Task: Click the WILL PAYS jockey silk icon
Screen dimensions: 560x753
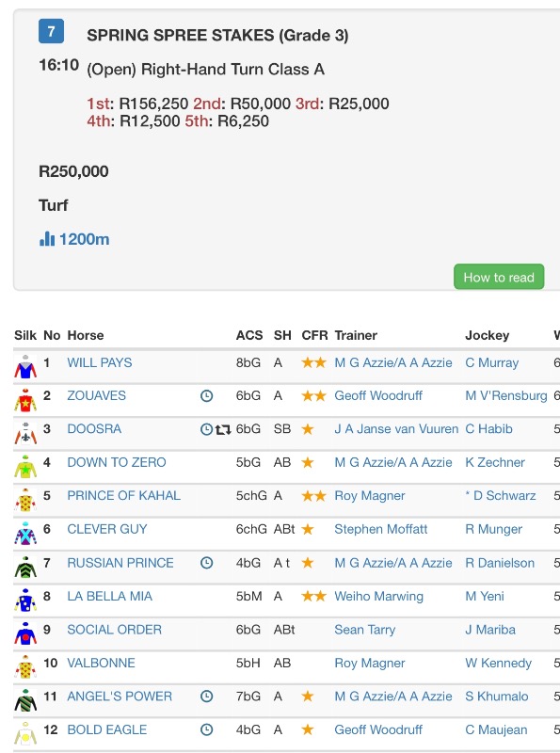Action: click(x=25, y=366)
